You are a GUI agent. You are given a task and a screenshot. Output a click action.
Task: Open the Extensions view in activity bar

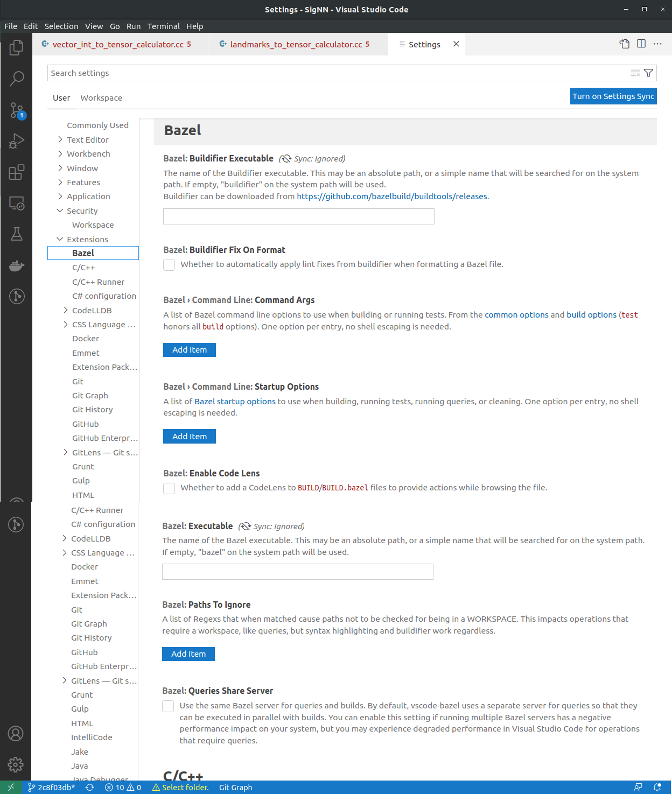17,172
